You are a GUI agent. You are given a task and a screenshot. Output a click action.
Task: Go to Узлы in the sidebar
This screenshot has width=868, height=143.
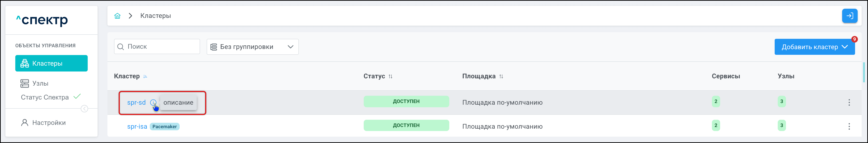coord(40,83)
